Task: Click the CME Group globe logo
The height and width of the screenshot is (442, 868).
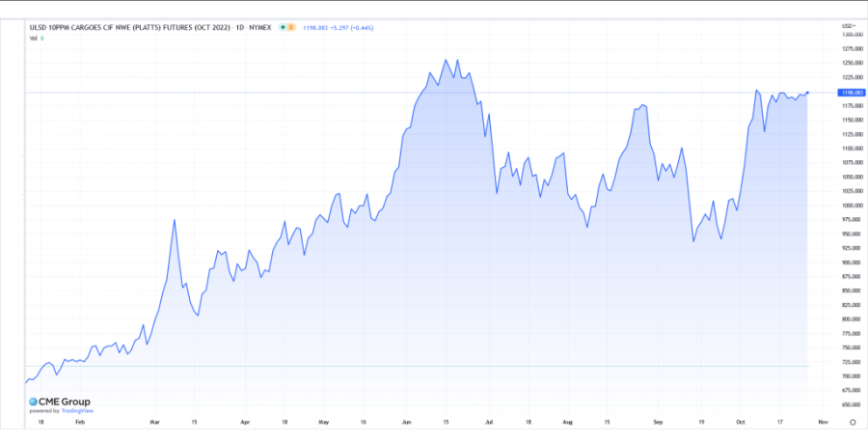Action: 31,401
